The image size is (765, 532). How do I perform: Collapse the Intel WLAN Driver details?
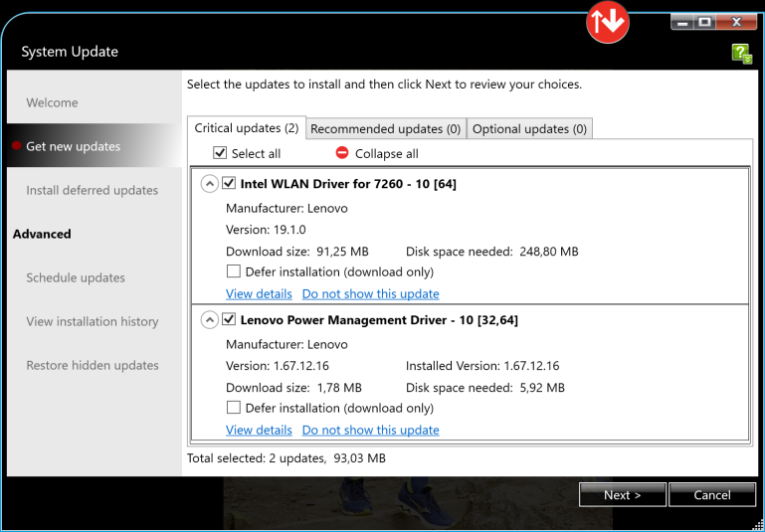coord(209,184)
